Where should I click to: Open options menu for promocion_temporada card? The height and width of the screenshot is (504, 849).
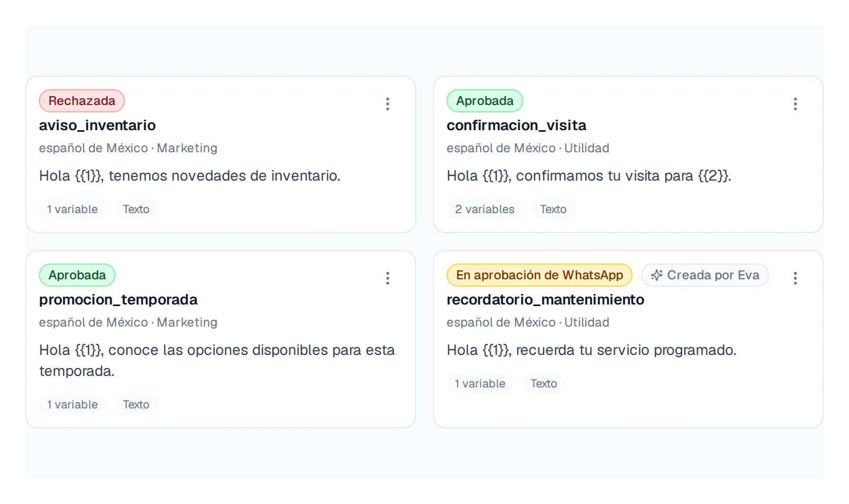388,278
